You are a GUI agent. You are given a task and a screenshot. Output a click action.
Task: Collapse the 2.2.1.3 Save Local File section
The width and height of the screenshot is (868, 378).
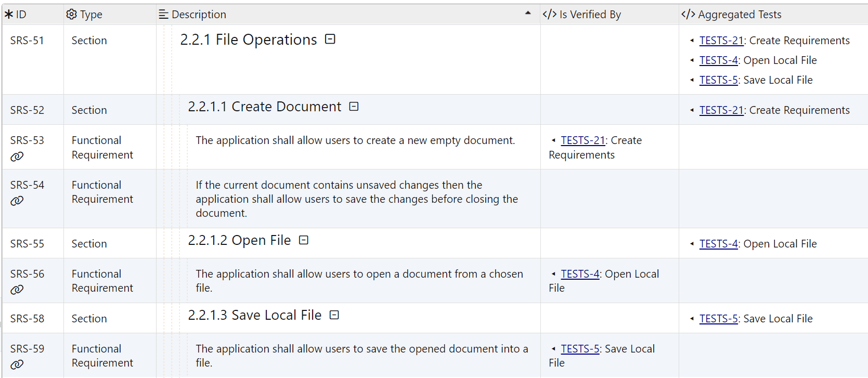[x=334, y=315]
